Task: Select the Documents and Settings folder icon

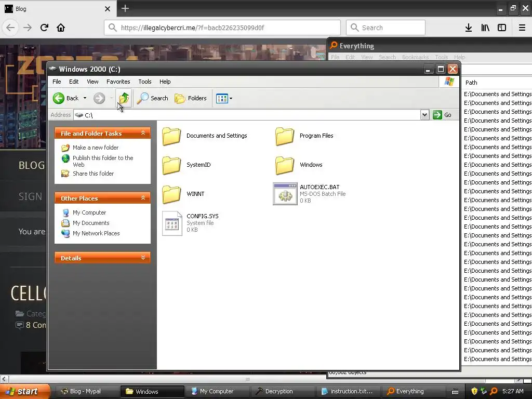Action: [171, 136]
